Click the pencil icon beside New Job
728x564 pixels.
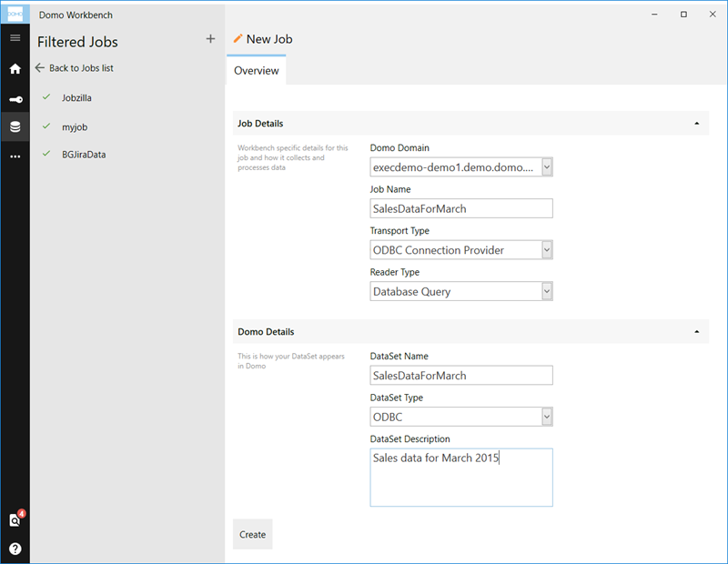click(237, 38)
